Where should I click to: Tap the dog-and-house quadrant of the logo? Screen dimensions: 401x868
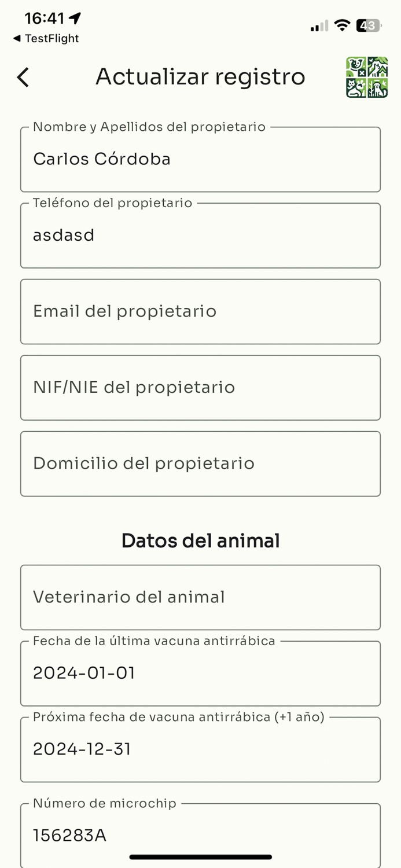coord(376,65)
